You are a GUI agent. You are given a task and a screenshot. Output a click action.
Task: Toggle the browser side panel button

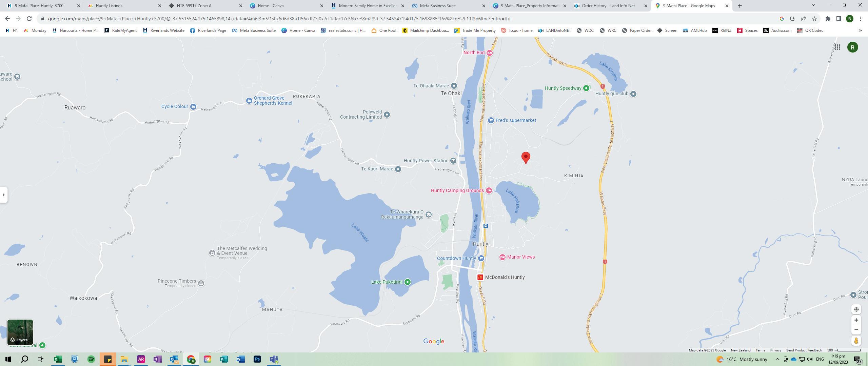pyautogui.click(x=839, y=19)
